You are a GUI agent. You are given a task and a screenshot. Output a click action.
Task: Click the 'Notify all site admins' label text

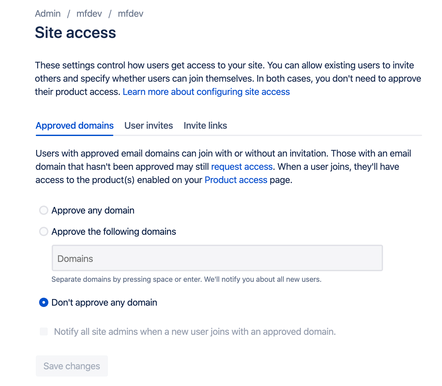coord(195,332)
